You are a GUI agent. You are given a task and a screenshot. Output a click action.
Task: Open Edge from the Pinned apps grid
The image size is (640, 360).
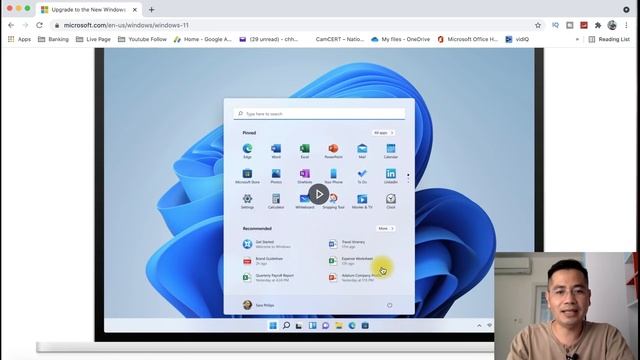(247, 151)
